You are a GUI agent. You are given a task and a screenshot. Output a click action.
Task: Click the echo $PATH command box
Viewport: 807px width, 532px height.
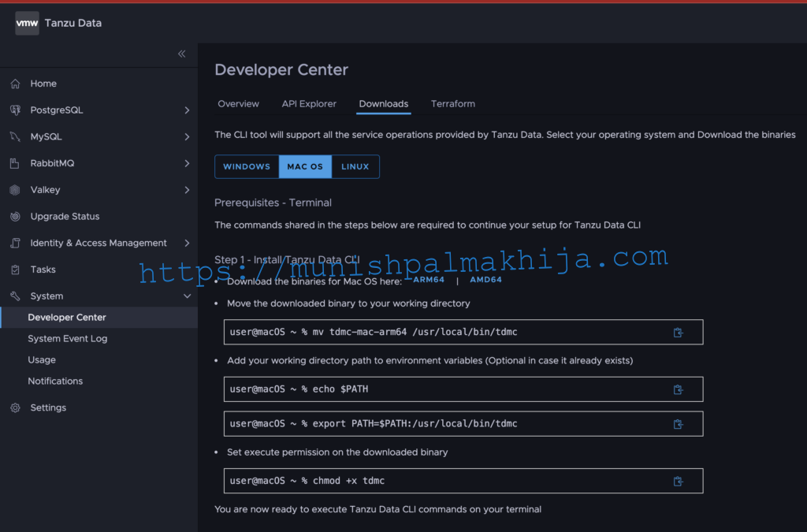tap(463, 389)
